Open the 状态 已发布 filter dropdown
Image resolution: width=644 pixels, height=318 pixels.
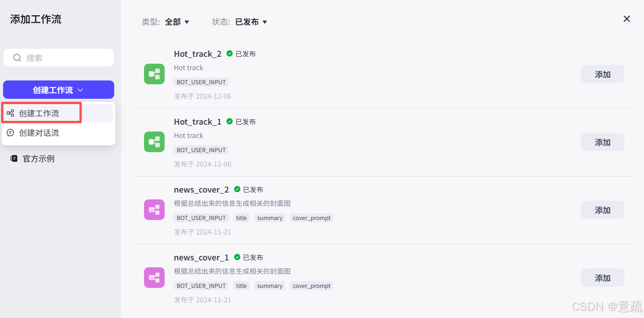coord(251,22)
